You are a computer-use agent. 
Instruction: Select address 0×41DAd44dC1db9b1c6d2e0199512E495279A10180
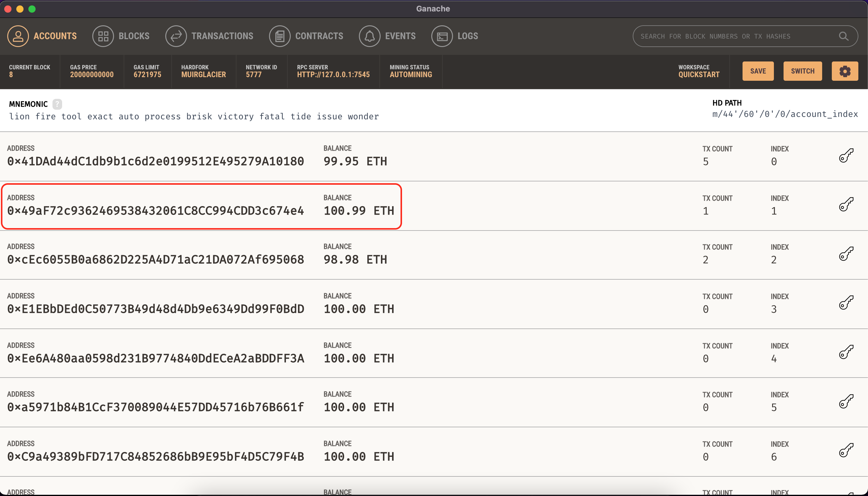[x=155, y=162]
